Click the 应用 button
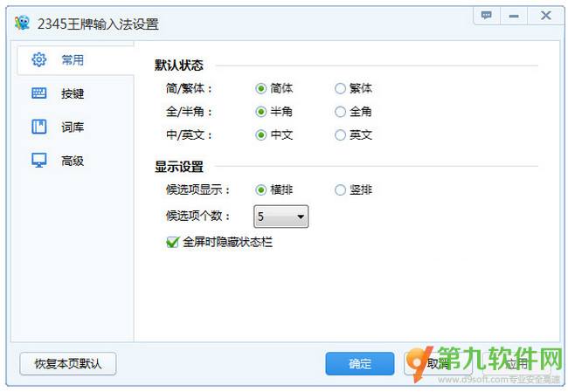Screen dimensions: 568x392 tap(517, 363)
